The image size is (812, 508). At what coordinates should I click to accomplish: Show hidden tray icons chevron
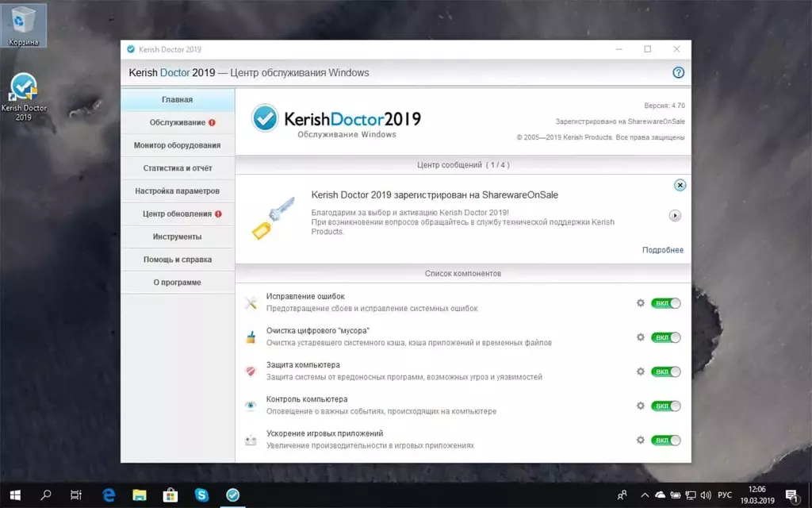click(x=645, y=495)
